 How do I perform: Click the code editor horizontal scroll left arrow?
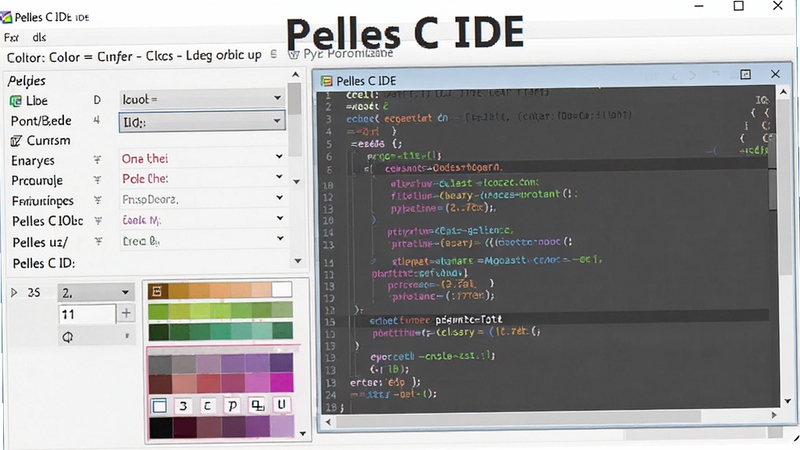click(x=328, y=421)
